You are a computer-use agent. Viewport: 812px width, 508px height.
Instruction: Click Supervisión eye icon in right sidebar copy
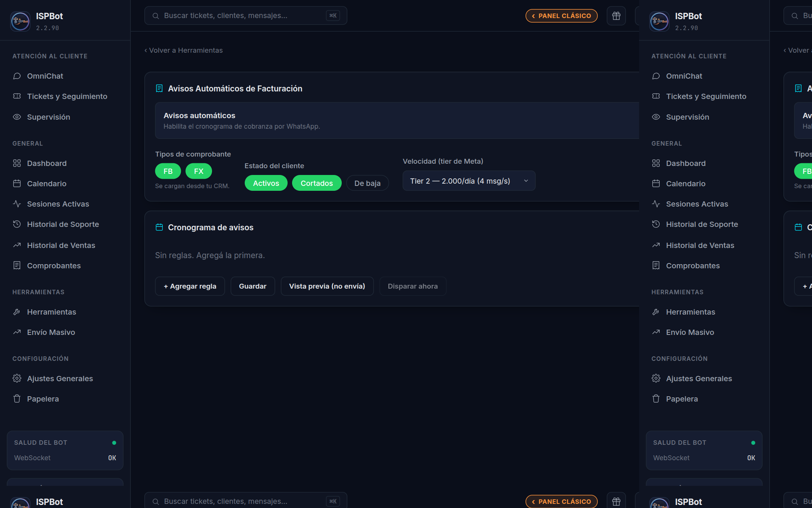pyautogui.click(x=656, y=117)
